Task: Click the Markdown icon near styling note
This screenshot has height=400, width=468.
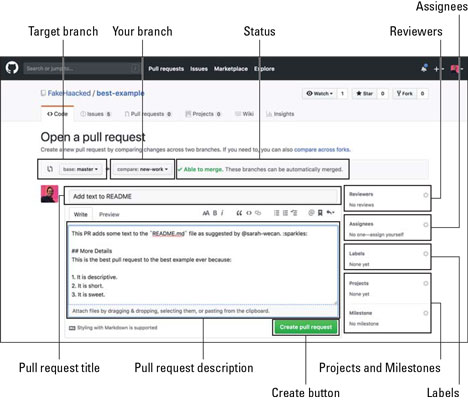Action: click(72, 328)
